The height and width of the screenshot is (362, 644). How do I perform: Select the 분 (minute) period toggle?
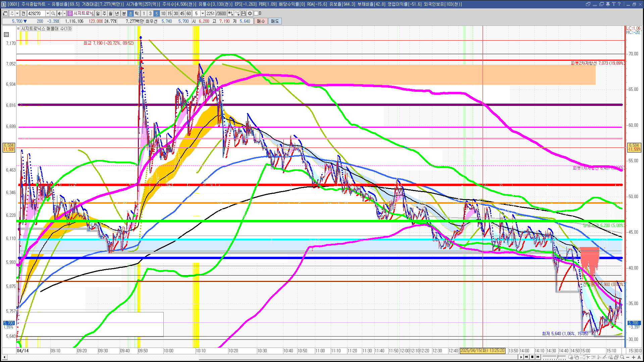[x=124, y=13]
